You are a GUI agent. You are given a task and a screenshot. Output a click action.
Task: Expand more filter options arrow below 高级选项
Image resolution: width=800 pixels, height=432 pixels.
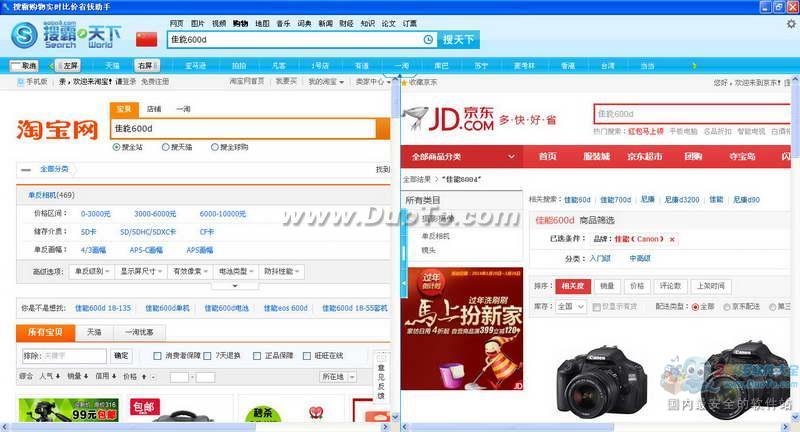pyautogui.click(x=235, y=286)
